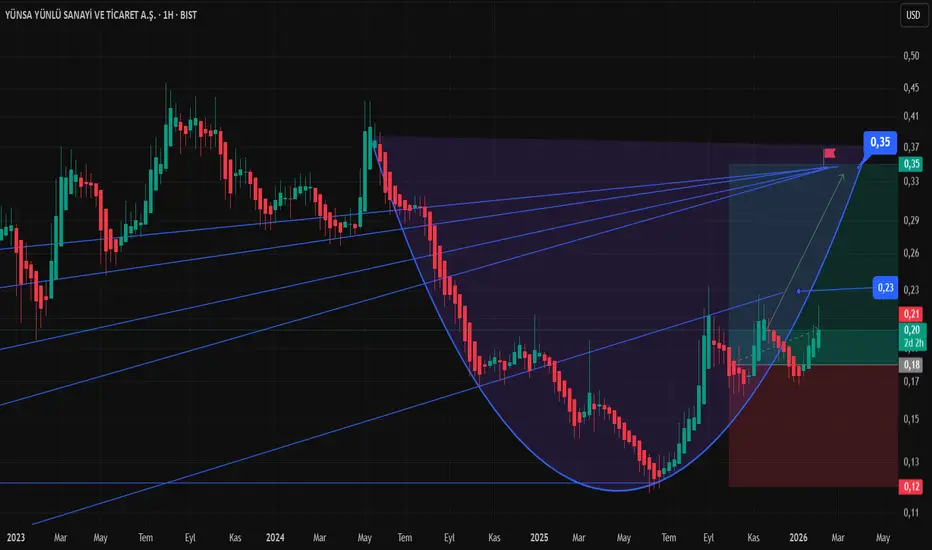Click the grey 0,18 entry price label
The width and height of the screenshot is (932, 550).
(x=911, y=364)
